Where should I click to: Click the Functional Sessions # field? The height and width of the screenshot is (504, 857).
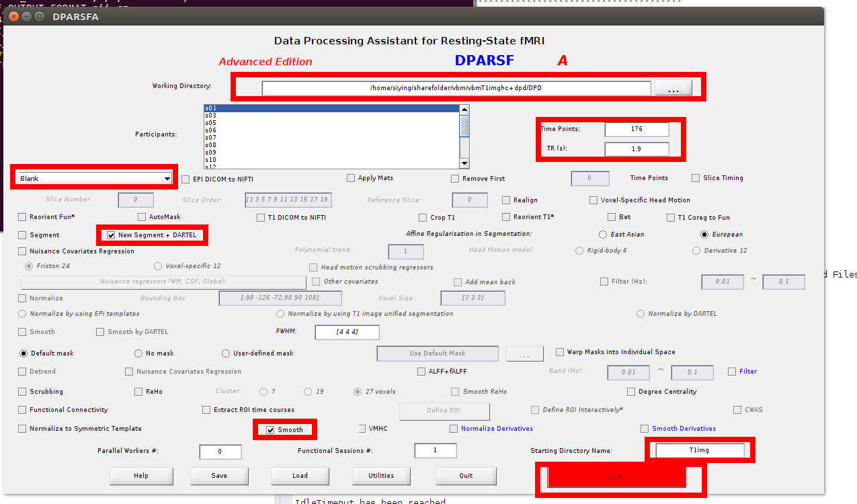[x=435, y=451]
